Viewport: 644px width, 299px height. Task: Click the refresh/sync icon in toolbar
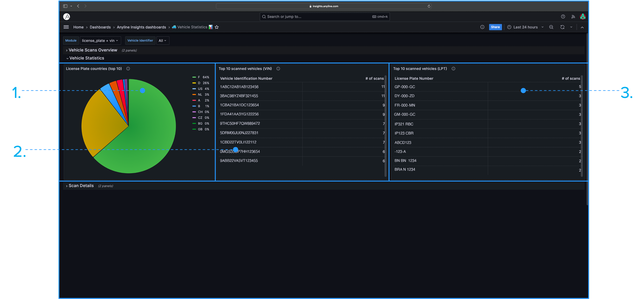click(562, 27)
